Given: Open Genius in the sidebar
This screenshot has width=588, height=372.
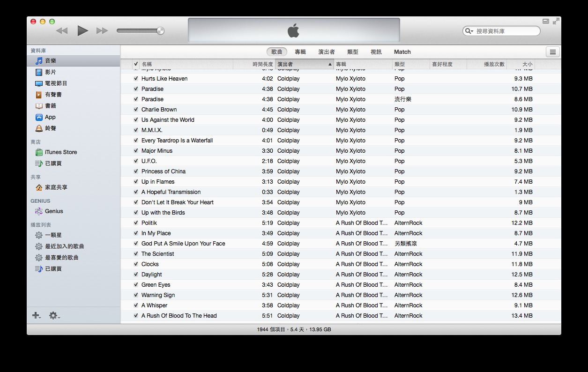Looking at the screenshot, I should click(x=74, y=211).
